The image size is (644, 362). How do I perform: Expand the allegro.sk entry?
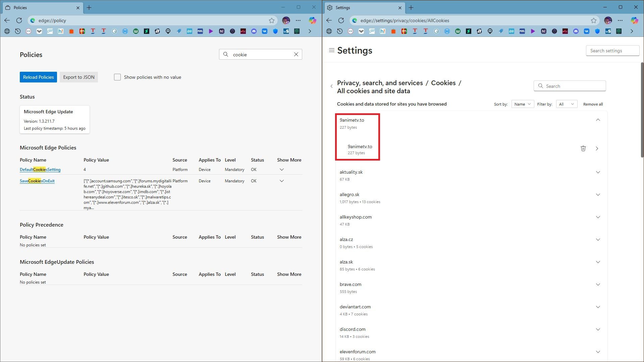click(598, 195)
